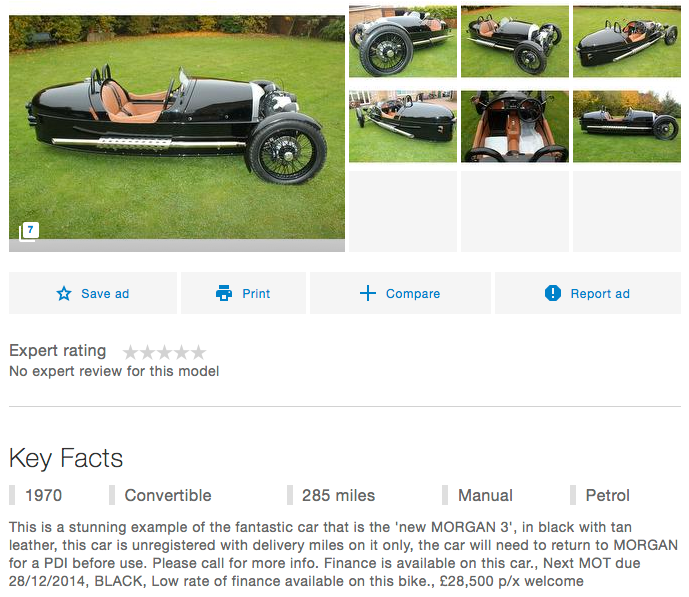Viewport: 689px width, 597px height.
Task: Open the main Morgan 3 wheeler photo
Action: coord(177,127)
